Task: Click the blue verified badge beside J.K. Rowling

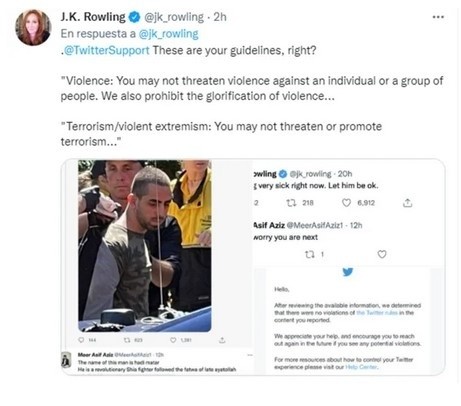Action: 134,17
